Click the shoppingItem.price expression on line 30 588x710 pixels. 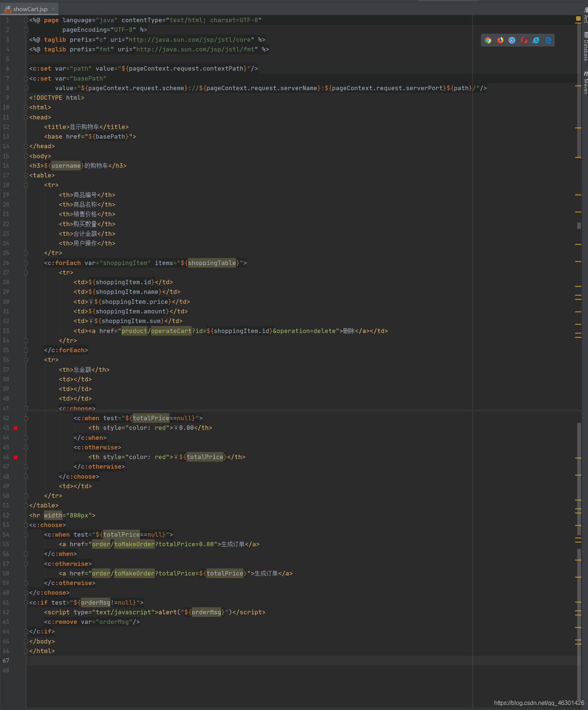(133, 302)
